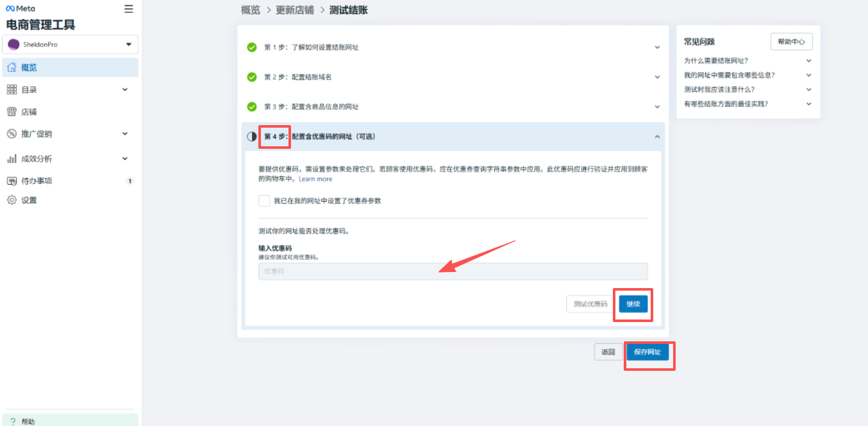Click the 优惠码 input field
The image size is (868, 426).
click(453, 271)
